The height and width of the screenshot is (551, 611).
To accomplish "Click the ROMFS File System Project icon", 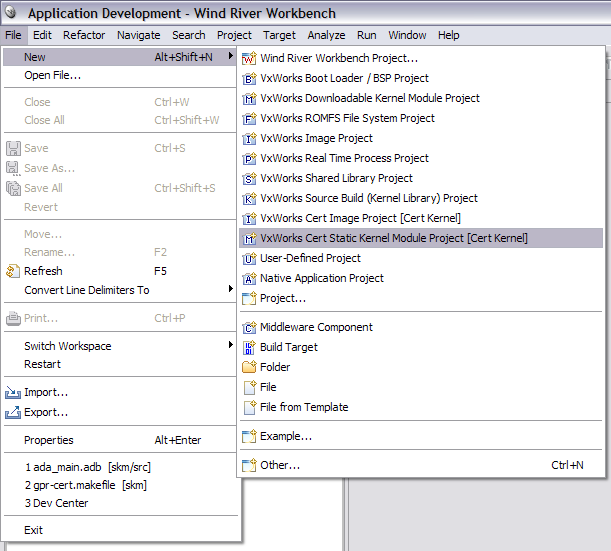I will click(249, 118).
